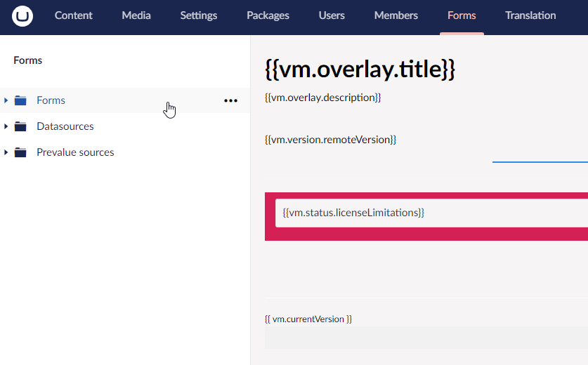Select the Forms section tab
This screenshot has width=588, height=365.
click(x=462, y=15)
